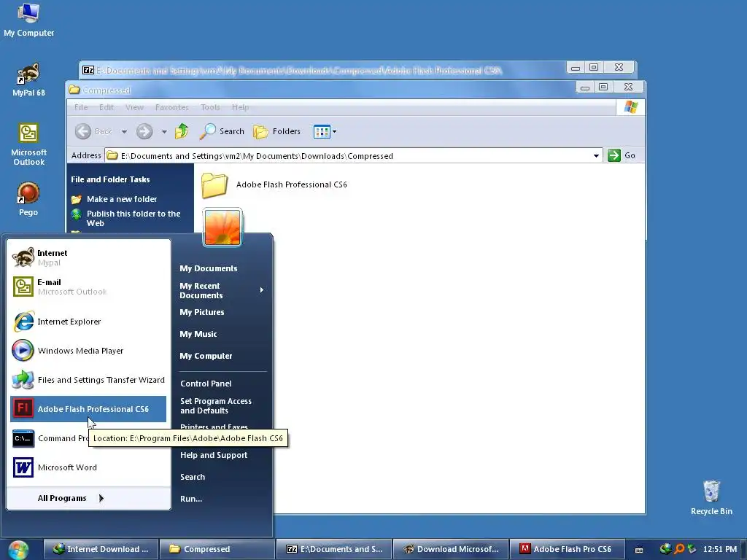The image size is (747, 560).
Task: Open My Music
Action: 198,334
